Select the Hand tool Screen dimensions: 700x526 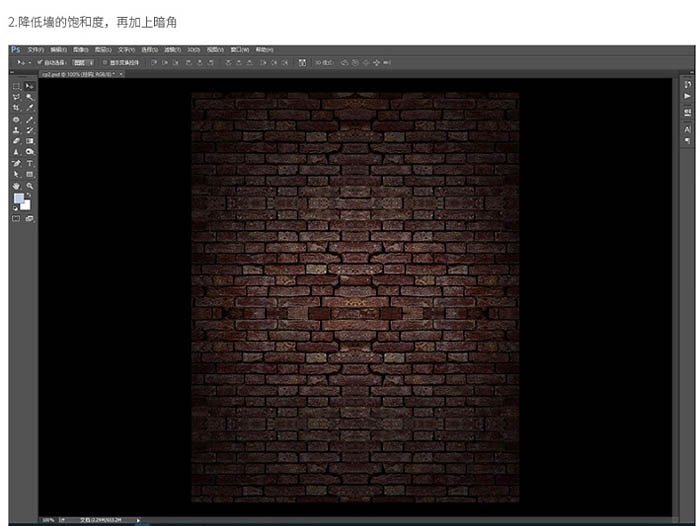[16, 185]
